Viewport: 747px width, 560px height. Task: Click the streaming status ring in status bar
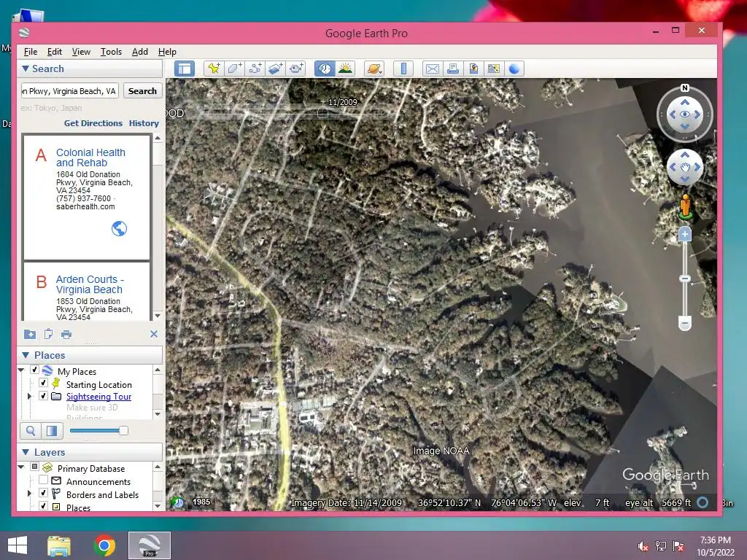point(703,502)
